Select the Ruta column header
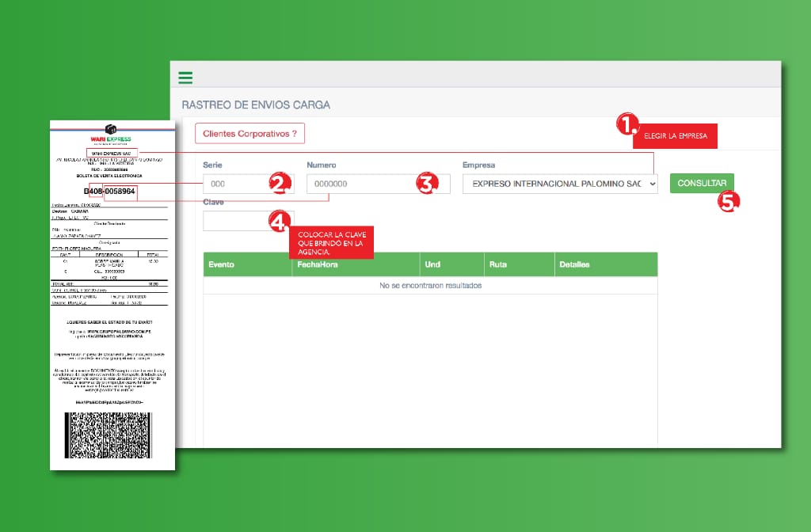811x532 pixels. 498,264
